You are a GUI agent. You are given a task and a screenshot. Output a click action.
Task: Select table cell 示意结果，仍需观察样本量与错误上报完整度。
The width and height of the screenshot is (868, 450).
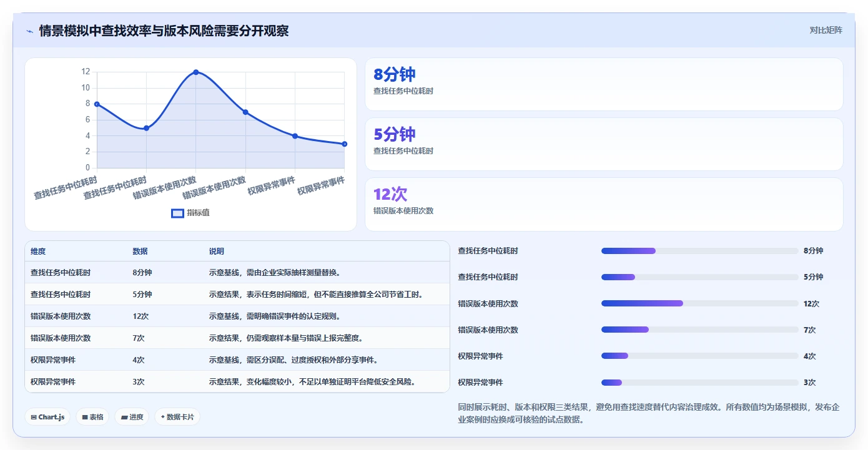click(x=286, y=338)
